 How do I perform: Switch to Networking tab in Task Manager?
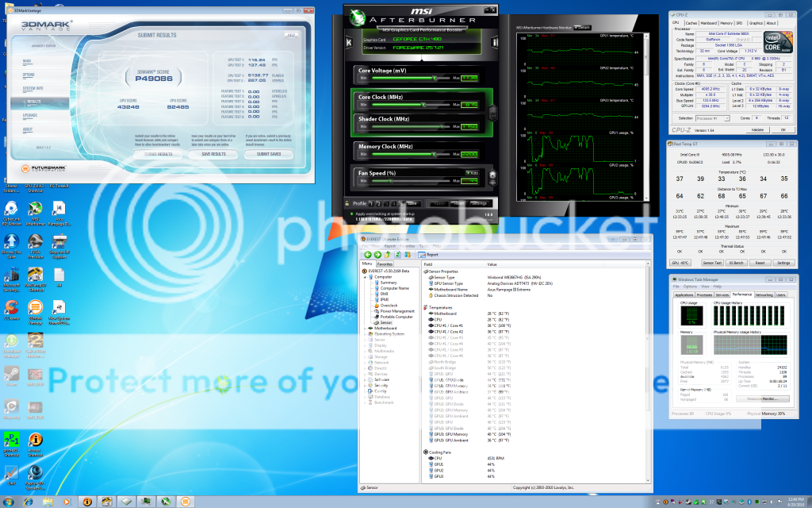764,294
